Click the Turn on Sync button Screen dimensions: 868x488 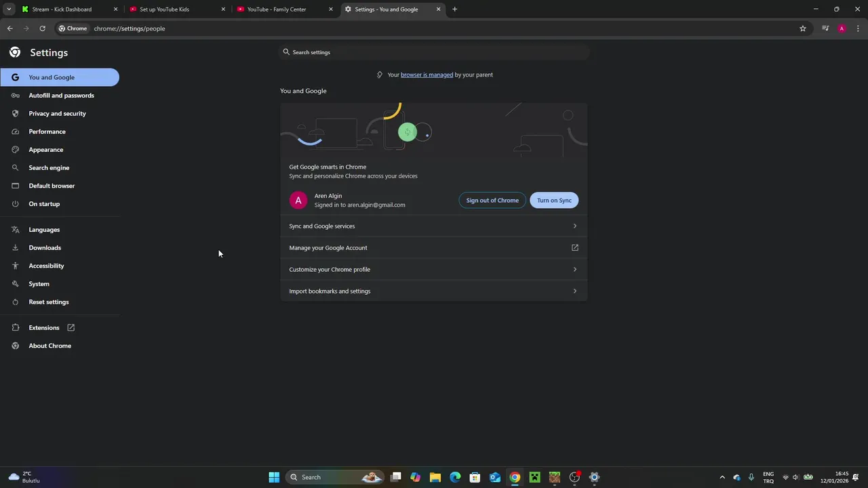[554, 201]
